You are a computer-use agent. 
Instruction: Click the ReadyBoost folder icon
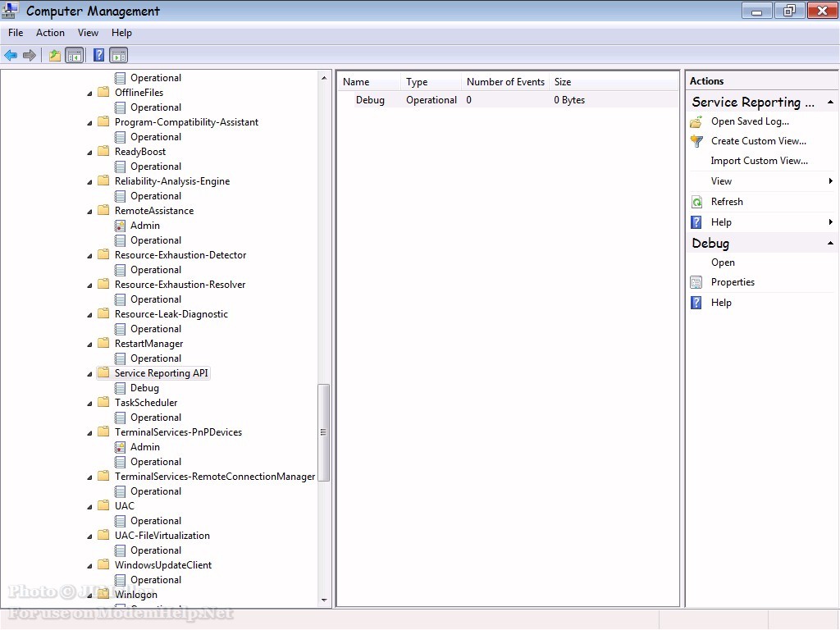[103, 152]
